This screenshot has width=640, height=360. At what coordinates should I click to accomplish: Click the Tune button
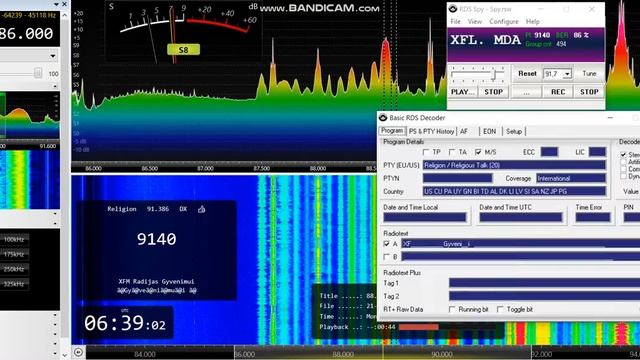point(589,74)
